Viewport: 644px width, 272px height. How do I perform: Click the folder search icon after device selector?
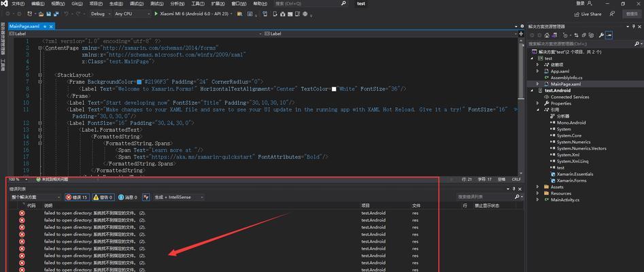point(239,14)
